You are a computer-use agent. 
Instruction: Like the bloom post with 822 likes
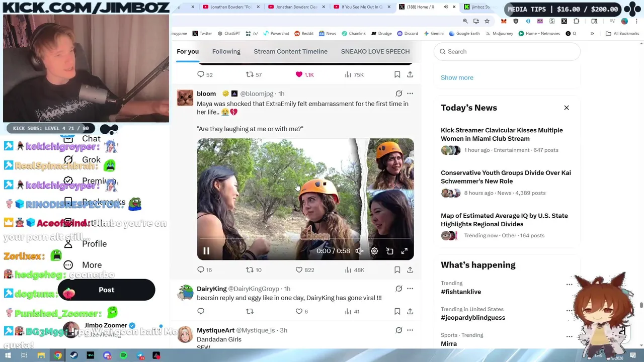(299, 270)
